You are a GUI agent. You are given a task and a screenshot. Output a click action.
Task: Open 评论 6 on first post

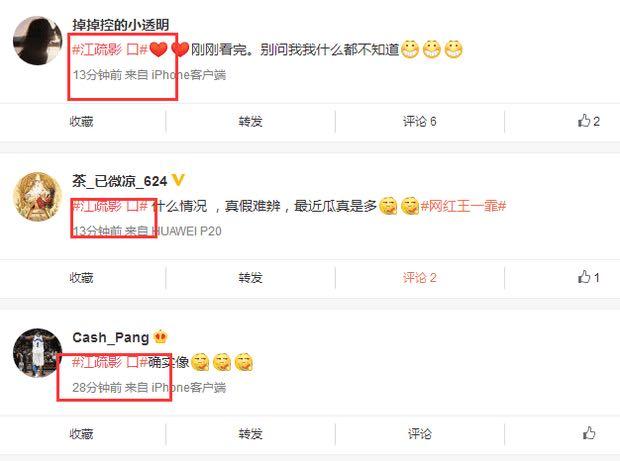420,121
